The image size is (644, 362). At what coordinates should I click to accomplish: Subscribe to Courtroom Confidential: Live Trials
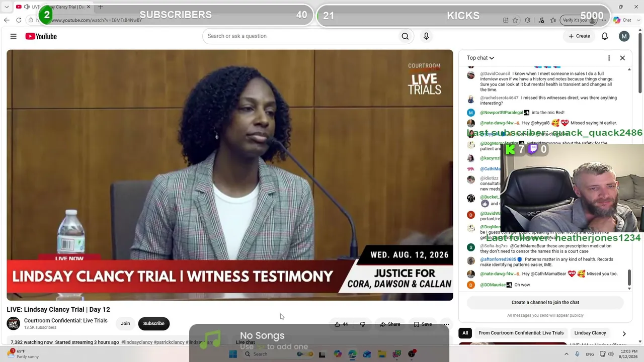tap(154, 324)
